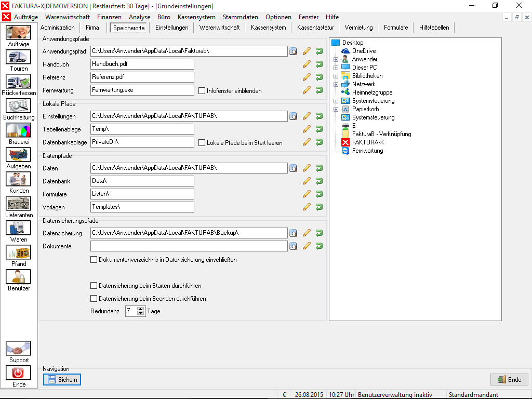Browse folder for Datensicherung path

[294, 233]
